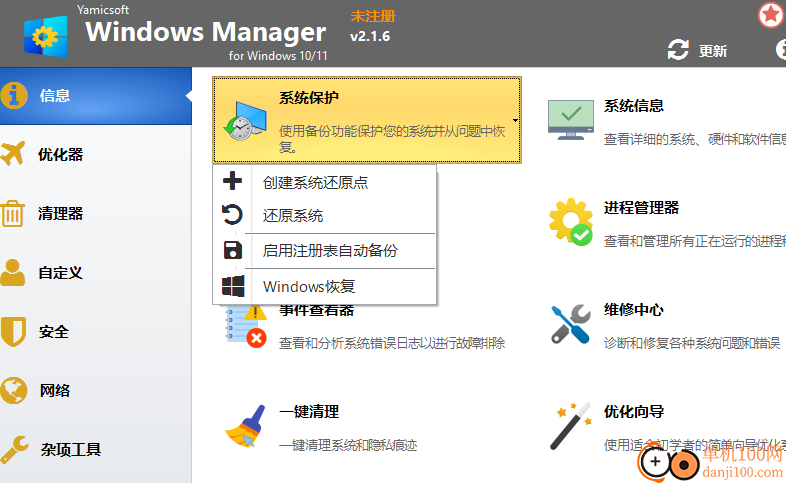Click the 事件查看器 warning log icon

246,327
